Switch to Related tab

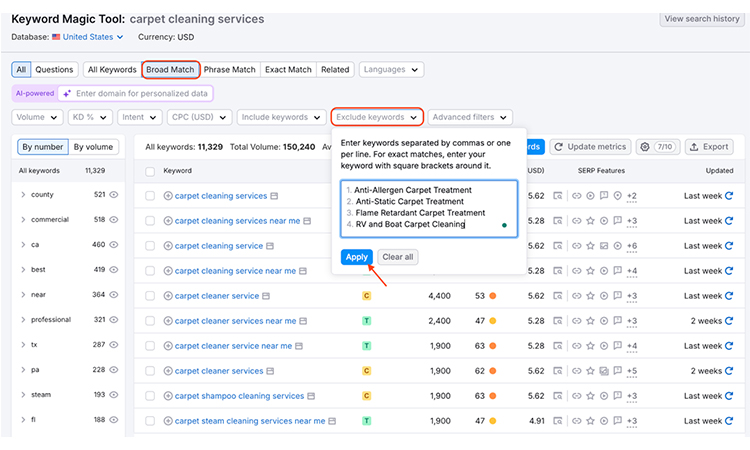point(335,69)
